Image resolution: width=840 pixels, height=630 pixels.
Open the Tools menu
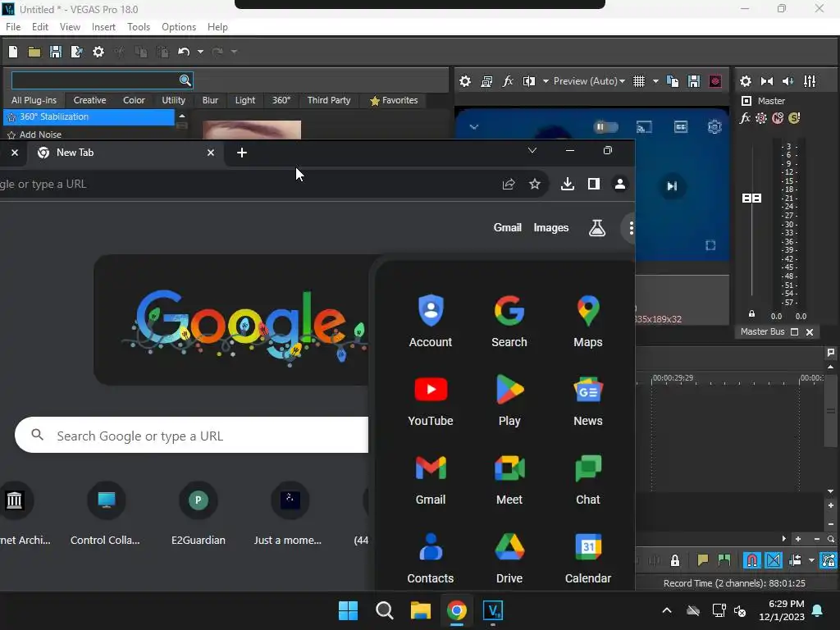click(x=138, y=27)
